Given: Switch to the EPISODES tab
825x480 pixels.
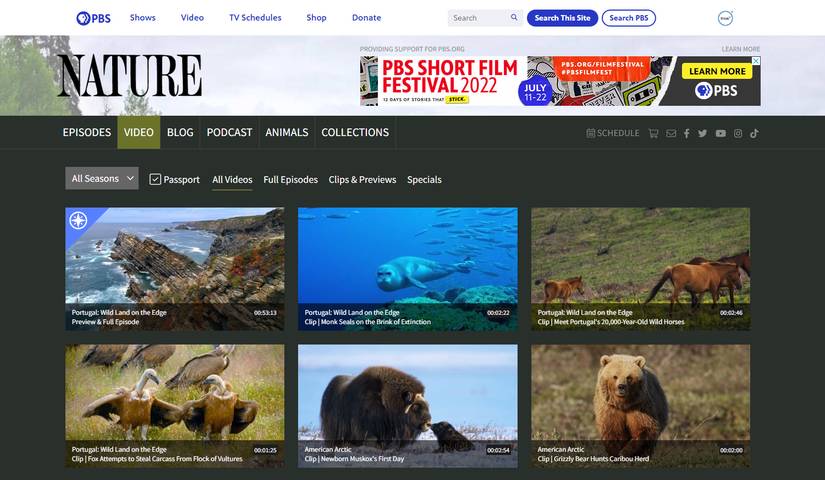Looking at the screenshot, I should pyautogui.click(x=87, y=132).
